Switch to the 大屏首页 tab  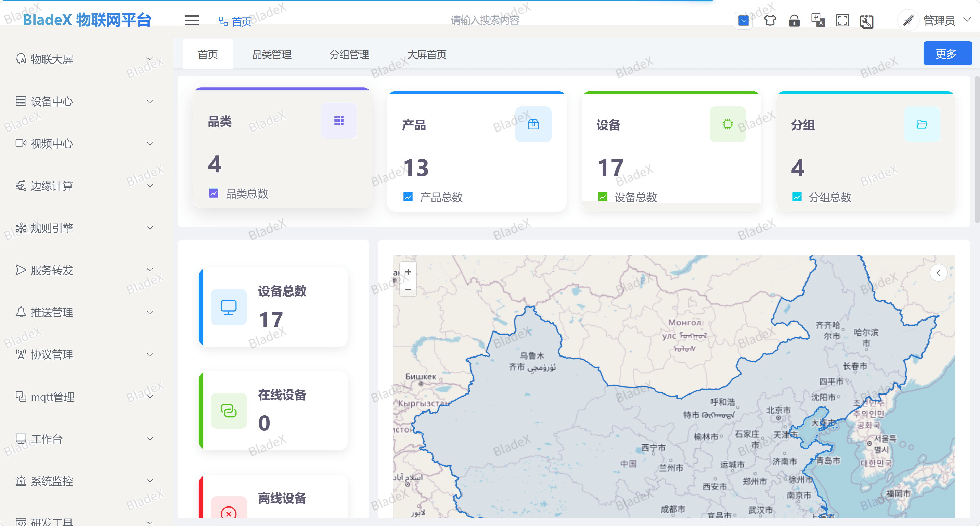click(x=426, y=54)
